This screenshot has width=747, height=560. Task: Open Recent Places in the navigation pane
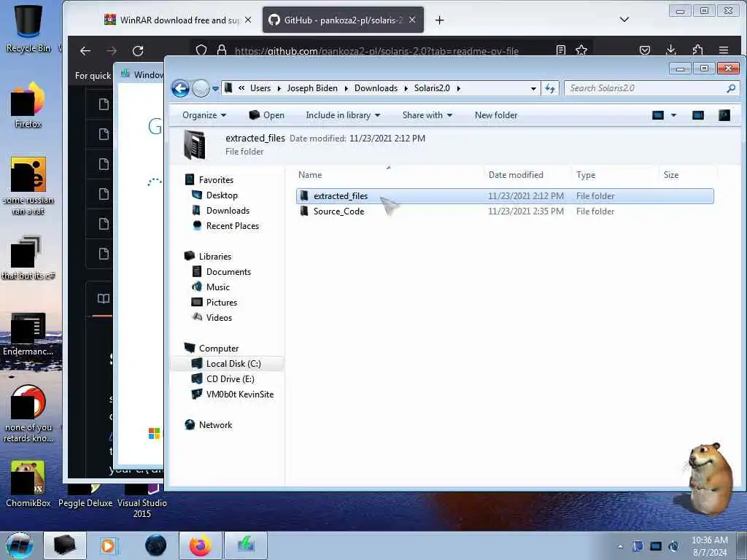233,226
